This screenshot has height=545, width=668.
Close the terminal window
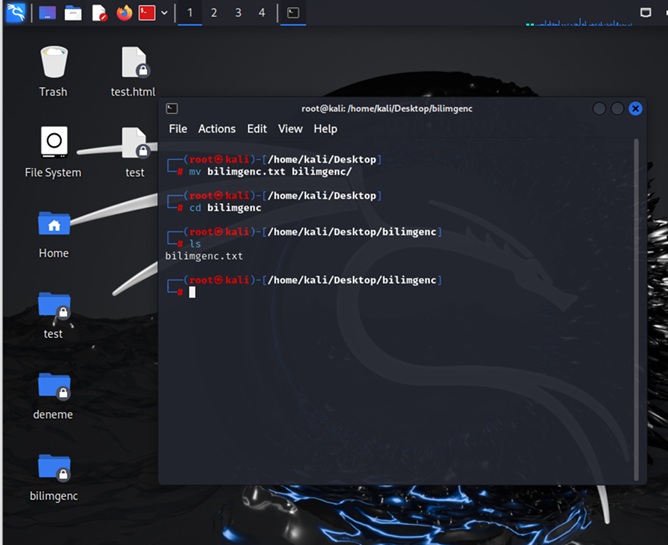tap(635, 109)
